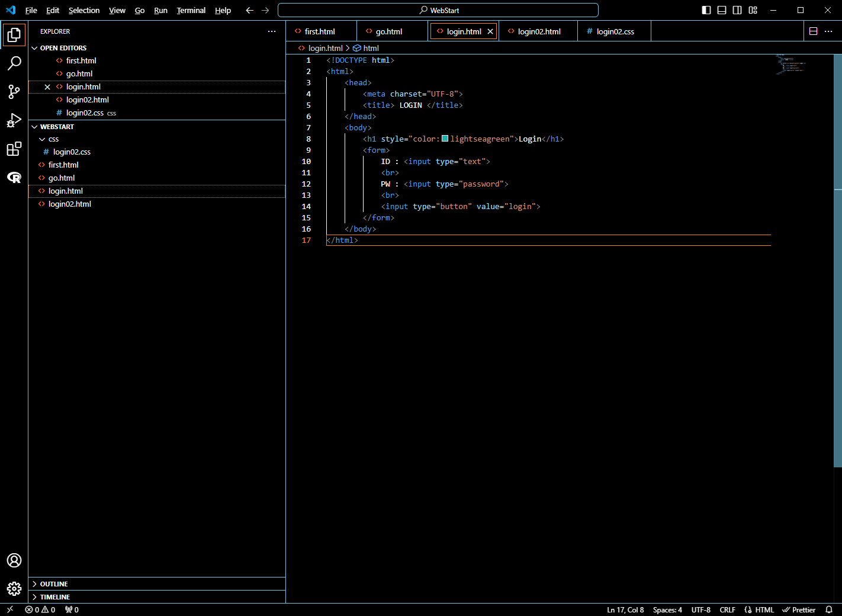The height and width of the screenshot is (616, 842).
Task: Open the Selection menu
Action: point(84,10)
